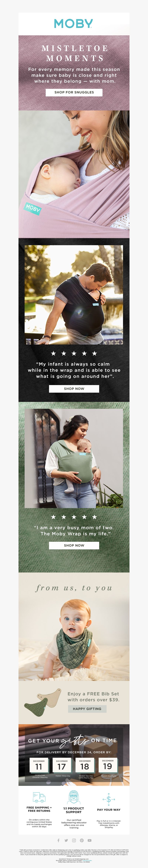
Task: Click the December 19 overnight date tile
Action: [x=107, y=765]
